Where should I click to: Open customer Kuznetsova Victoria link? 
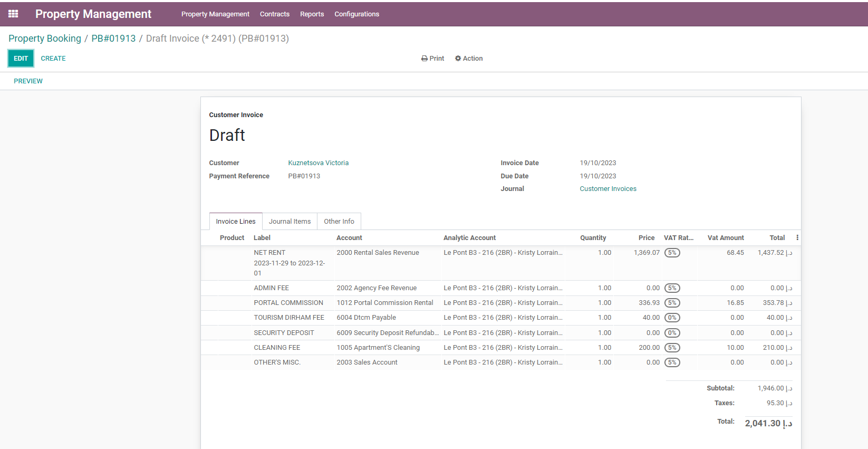[319, 163]
